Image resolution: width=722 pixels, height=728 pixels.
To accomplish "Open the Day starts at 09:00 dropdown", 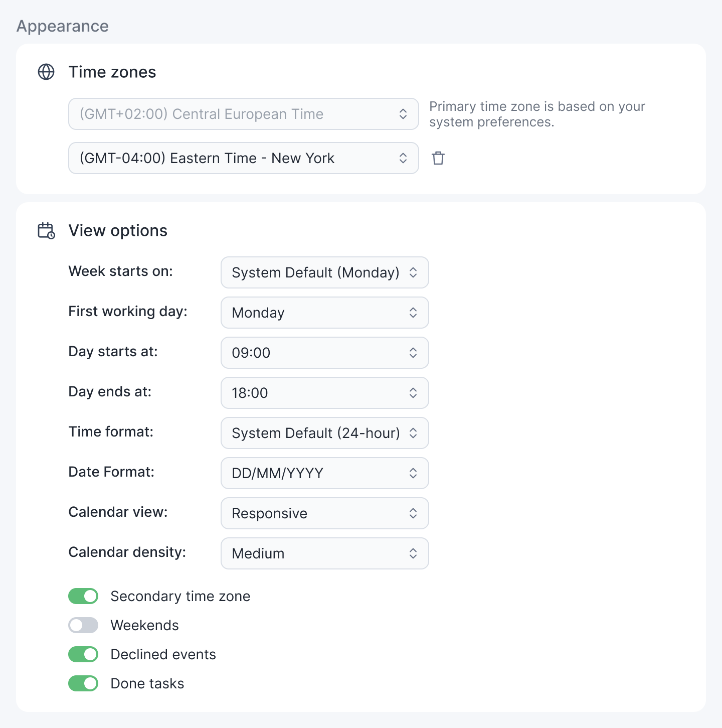I will pos(325,353).
